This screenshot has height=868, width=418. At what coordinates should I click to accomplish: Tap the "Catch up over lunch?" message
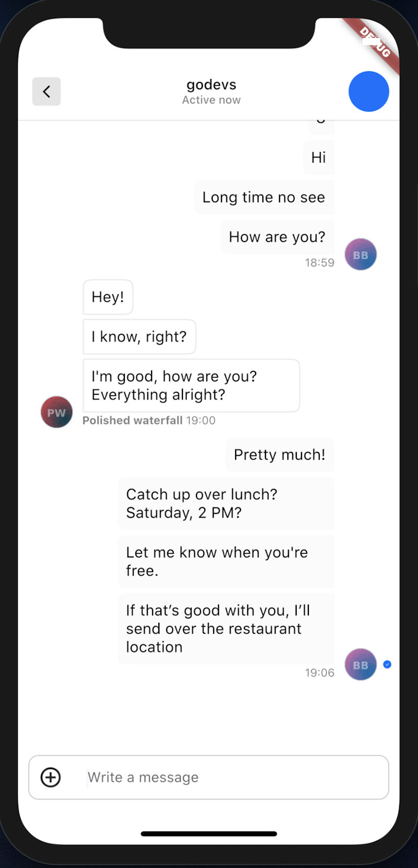click(x=226, y=504)
